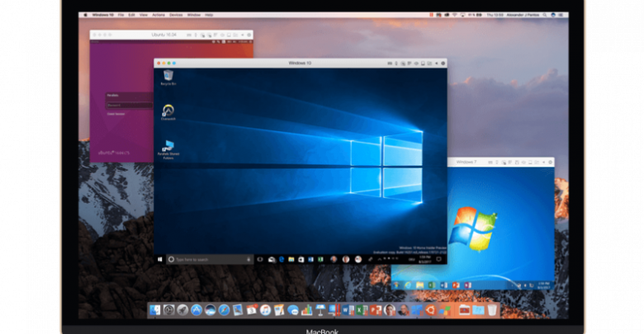Open the Apple menu
This screenshot has height=334, width=644.
(85, 15)
